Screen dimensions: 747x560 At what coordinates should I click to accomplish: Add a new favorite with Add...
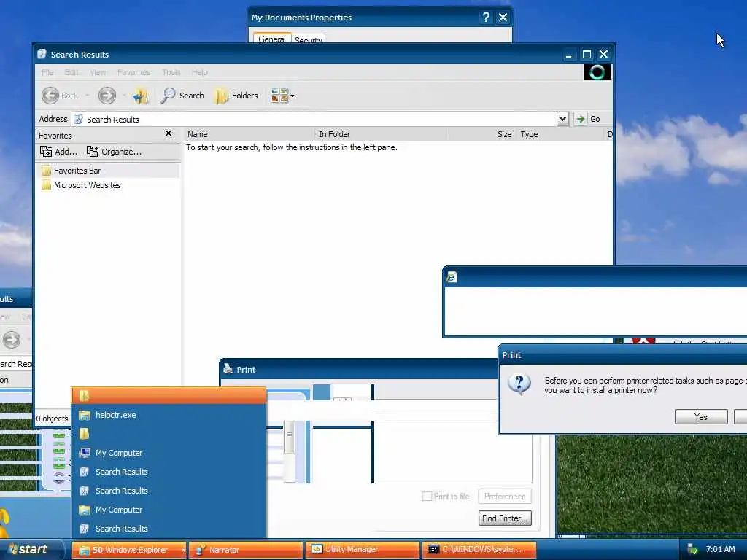(58, 152)
